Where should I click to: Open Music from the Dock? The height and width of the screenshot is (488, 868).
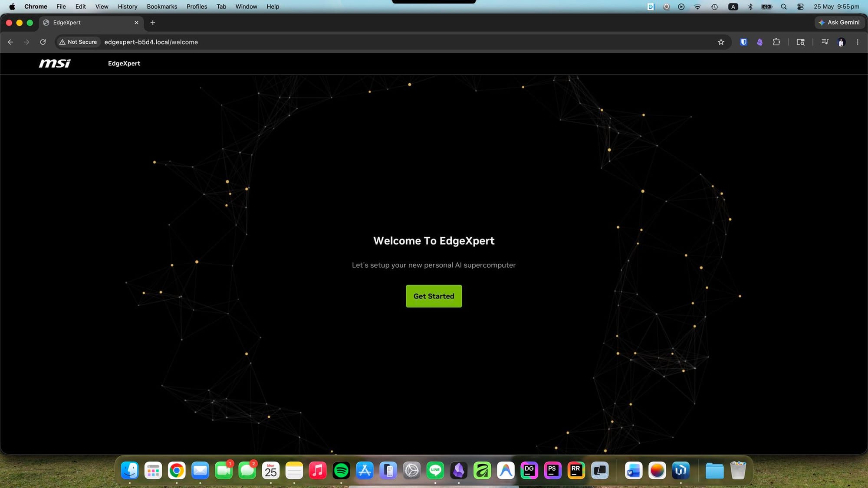point(318,470)
